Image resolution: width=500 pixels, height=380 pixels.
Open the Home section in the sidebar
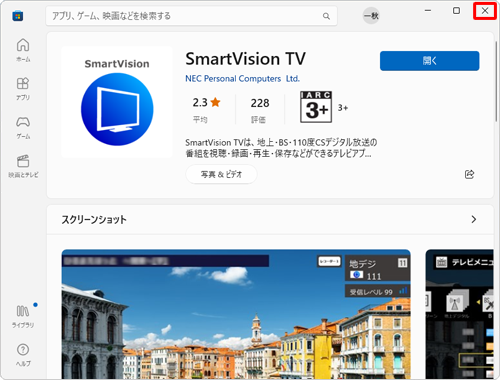click(x=23, y=50)
